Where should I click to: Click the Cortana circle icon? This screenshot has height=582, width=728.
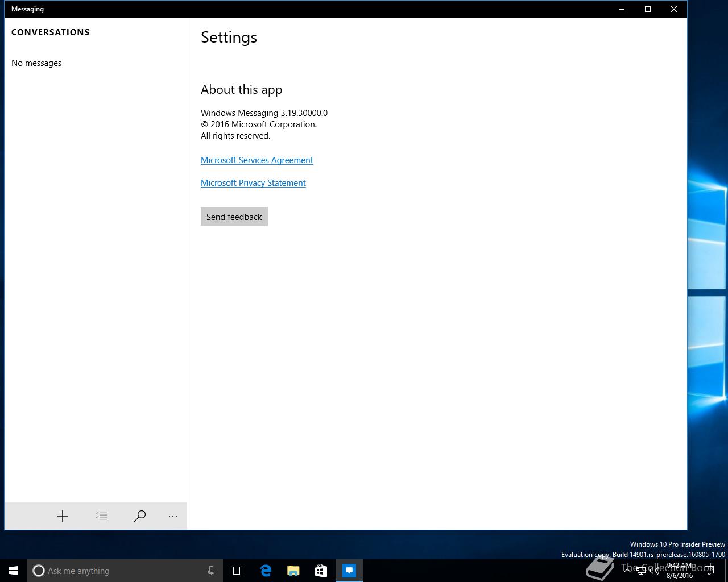(x=39, y=571)
